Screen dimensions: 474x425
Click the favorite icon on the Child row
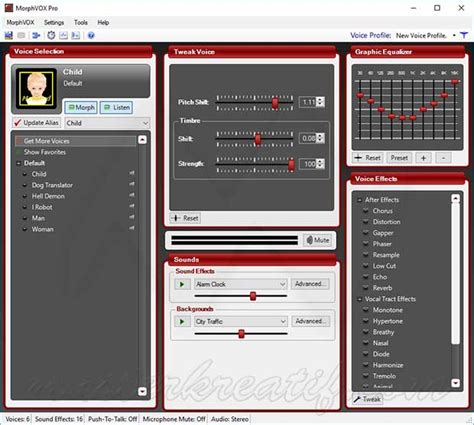(132, 173)
